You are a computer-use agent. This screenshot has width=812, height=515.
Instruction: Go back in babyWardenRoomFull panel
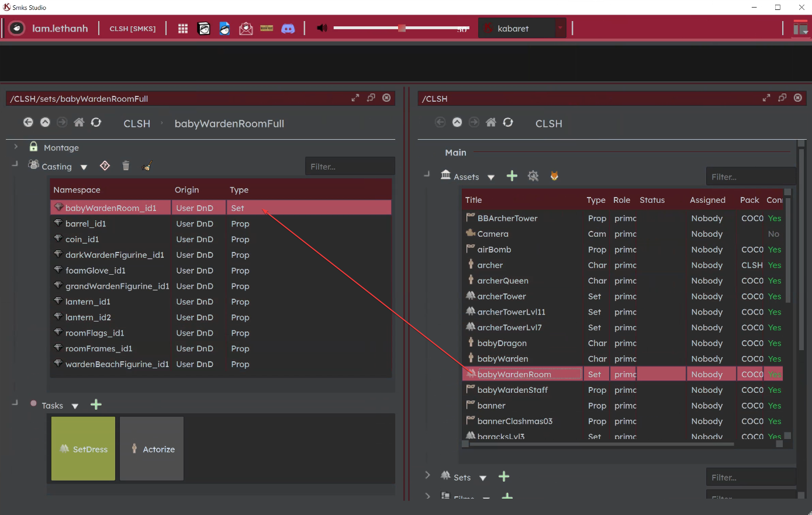tap(28, 122)
